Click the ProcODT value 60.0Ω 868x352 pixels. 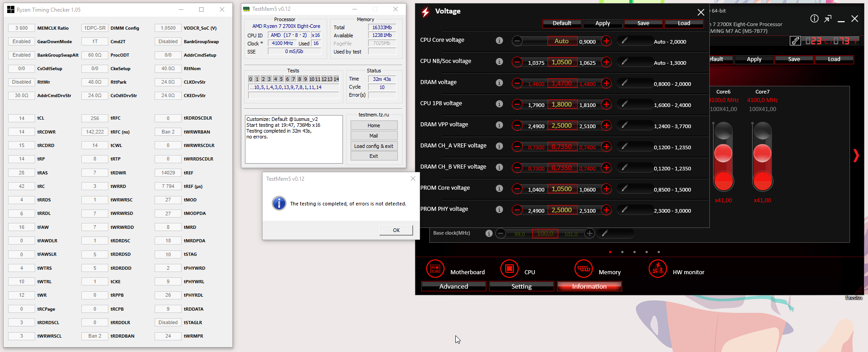(x=95, y=55)
